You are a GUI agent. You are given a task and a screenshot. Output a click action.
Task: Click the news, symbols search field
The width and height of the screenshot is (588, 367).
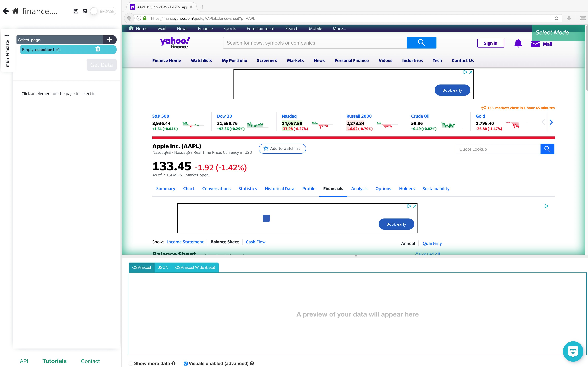pyautogui.click(x=315, y=43)
